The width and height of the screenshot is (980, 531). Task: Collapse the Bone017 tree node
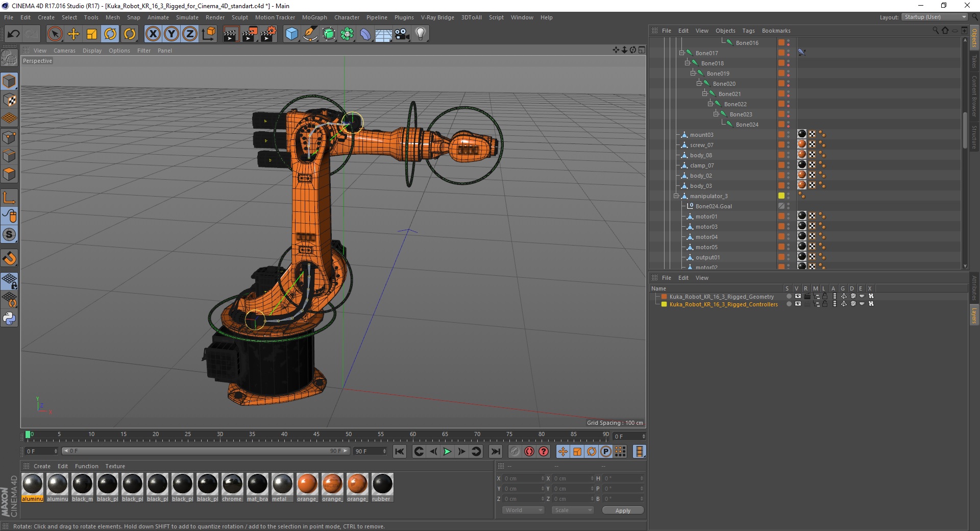681,53
